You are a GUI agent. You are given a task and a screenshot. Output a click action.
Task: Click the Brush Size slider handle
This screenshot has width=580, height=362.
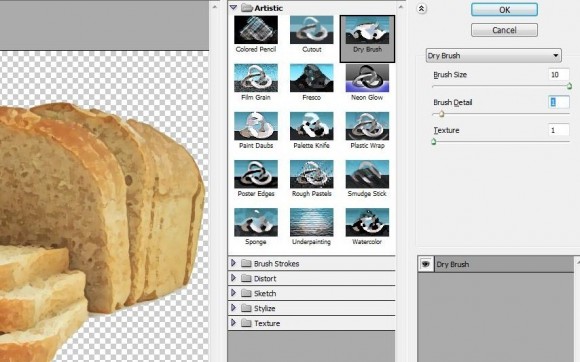(569, 87)
